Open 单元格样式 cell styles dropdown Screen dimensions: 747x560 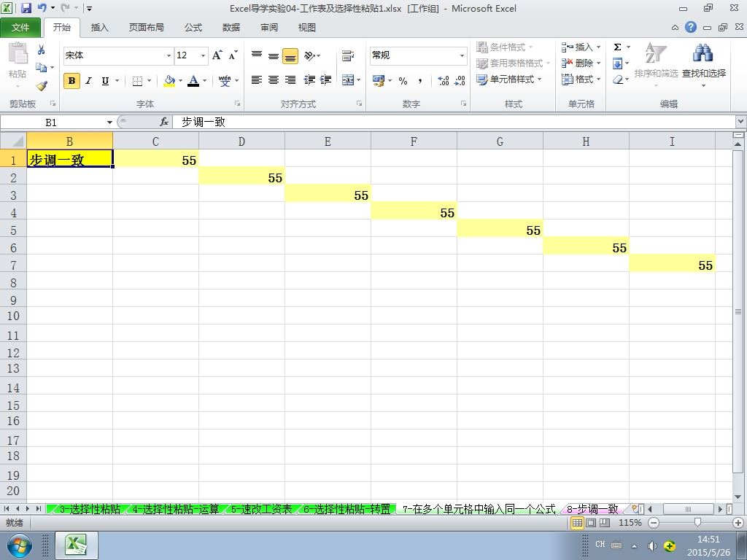(x=510, y=79)
